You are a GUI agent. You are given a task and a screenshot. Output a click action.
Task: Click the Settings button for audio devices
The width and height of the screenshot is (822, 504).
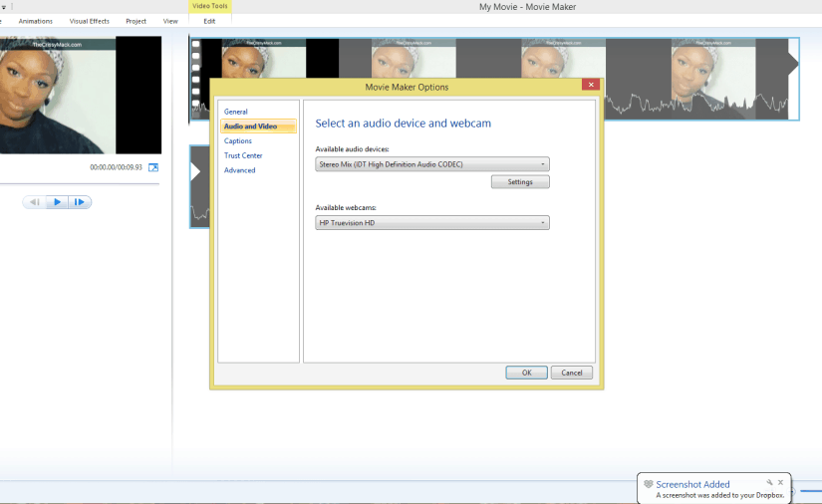coord(520,182)
